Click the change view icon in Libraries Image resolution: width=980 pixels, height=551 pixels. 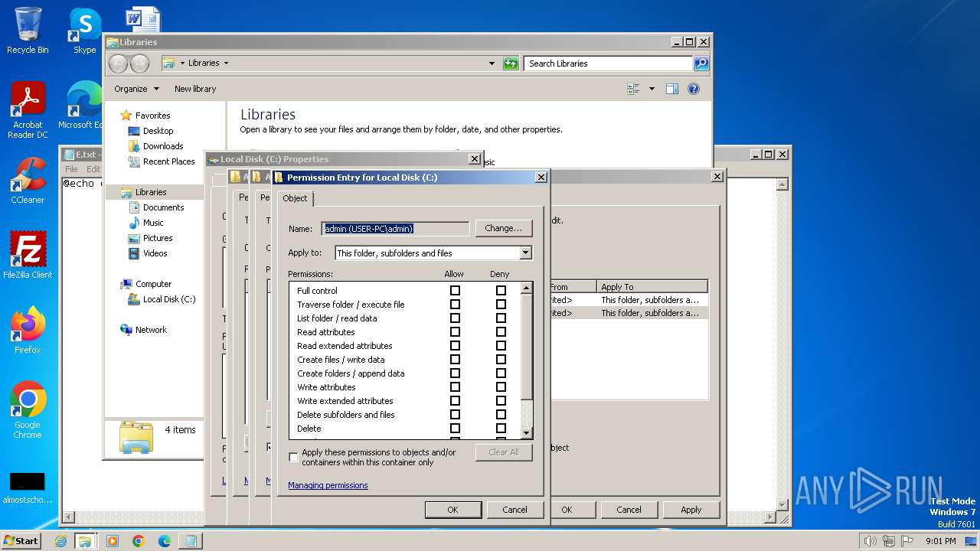click(633, 89)
